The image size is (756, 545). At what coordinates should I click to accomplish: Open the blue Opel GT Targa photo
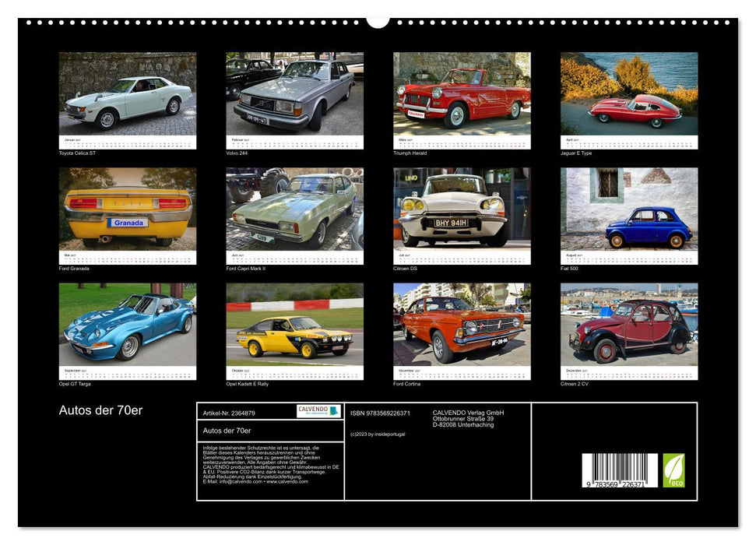(x=127, y=325)
